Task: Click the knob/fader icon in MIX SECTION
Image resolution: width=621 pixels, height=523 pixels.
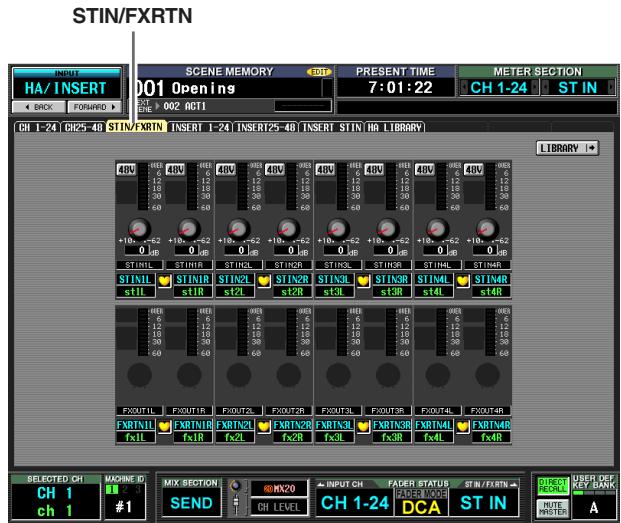Action: tap(236, 497)
